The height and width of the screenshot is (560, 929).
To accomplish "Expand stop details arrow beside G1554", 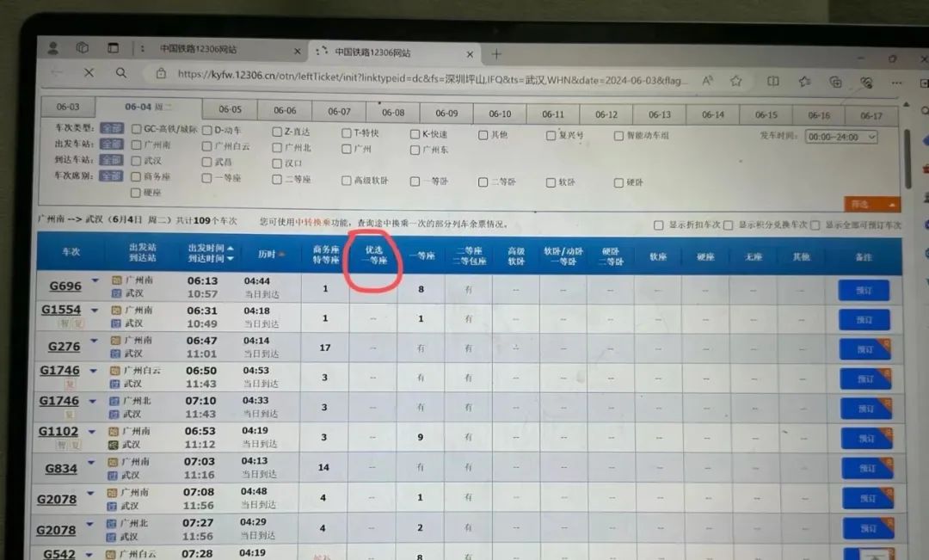I will (x=95, y=310).
